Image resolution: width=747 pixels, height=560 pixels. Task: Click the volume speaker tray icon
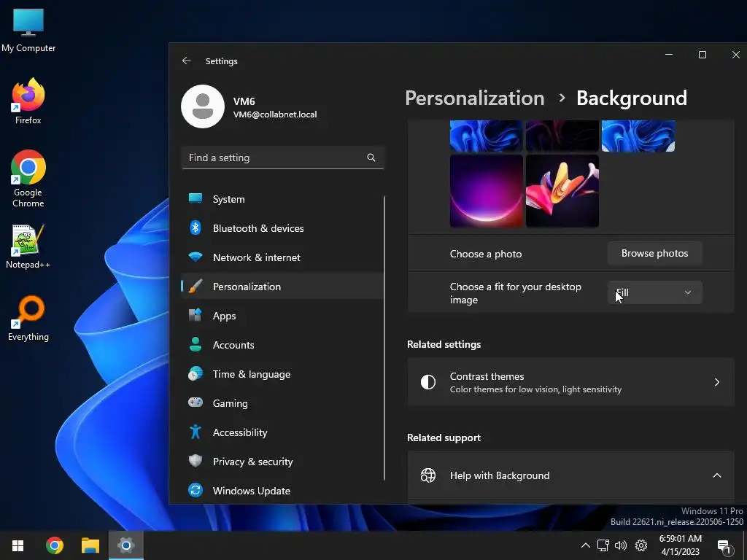point(621,545)
